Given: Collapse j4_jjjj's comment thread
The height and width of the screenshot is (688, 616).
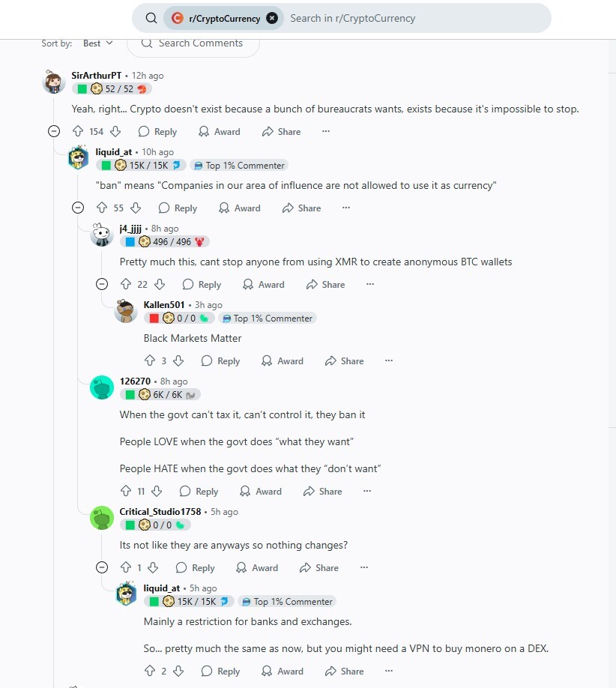Looking at the screenshot, I should click(102, 284).
